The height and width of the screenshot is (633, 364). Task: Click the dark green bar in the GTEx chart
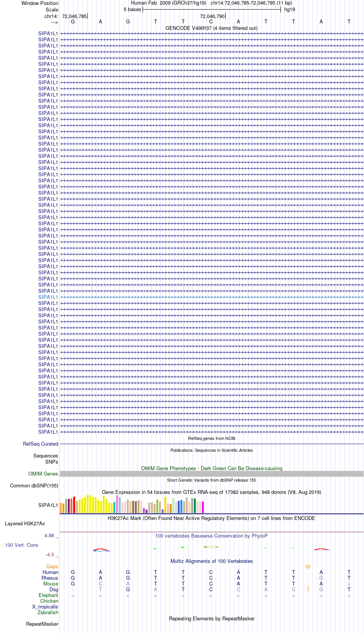[x=195, y=506]
